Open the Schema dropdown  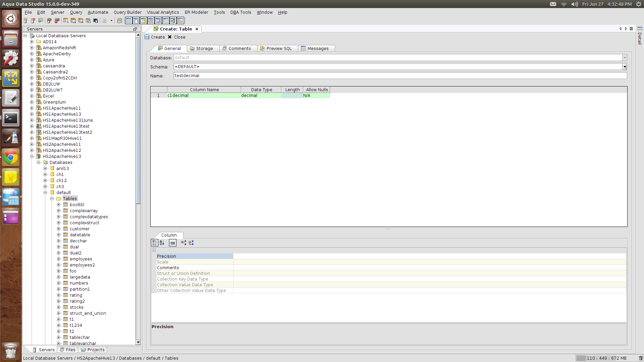click(625, 67)
